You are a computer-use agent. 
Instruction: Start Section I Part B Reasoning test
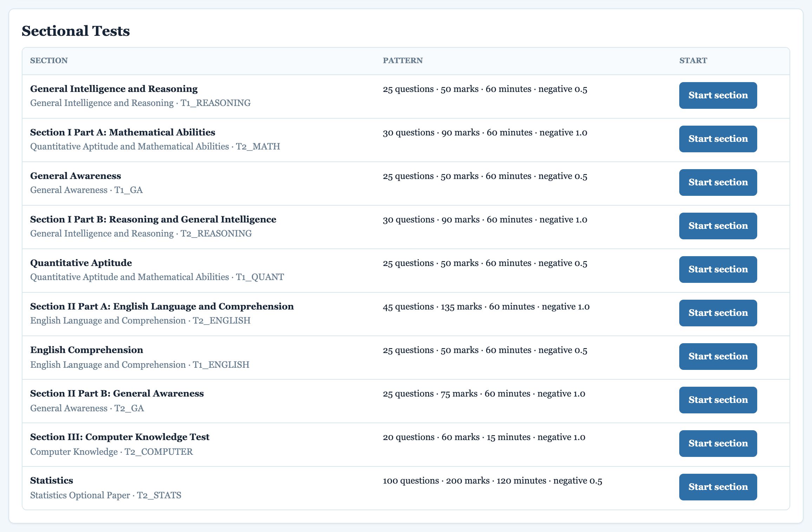point(718,226)
